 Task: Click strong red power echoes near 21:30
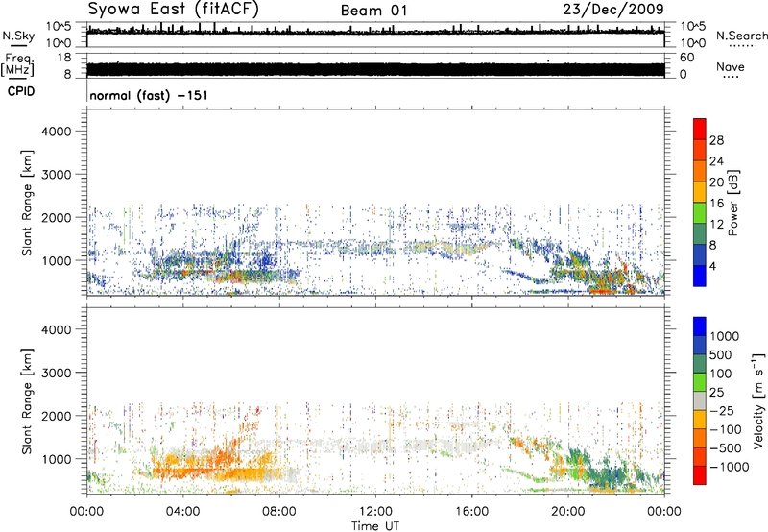[x=605, y=291]
